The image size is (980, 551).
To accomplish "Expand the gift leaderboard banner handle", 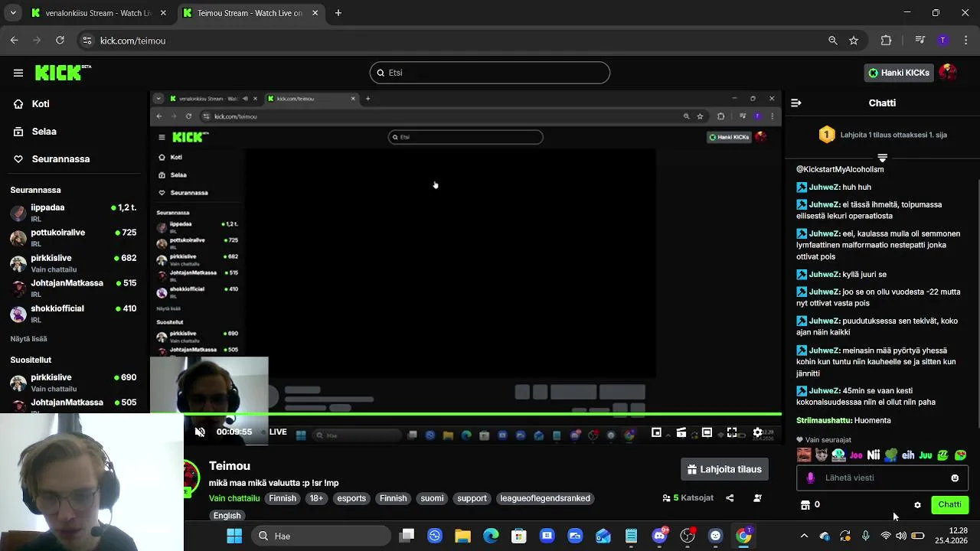I will point(882,158).
